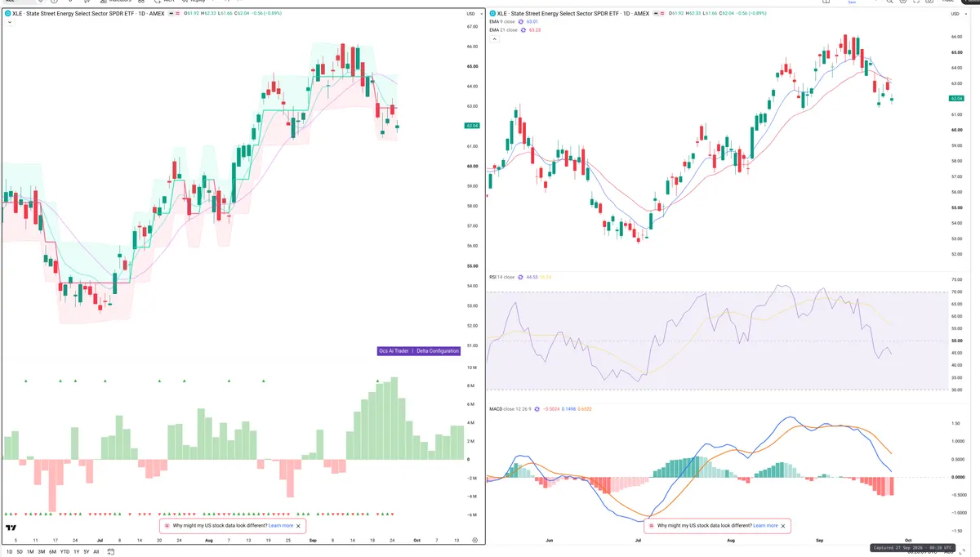Viewport: 980px width, 557px height.
Task: Dismiss the data notice on the right chart
Action: coord(784,526)
